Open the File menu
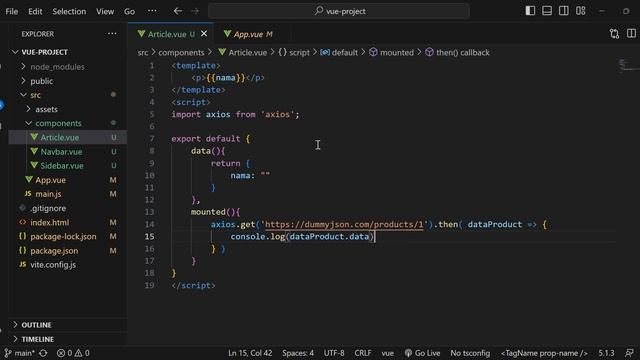 (x=11, y=11)
